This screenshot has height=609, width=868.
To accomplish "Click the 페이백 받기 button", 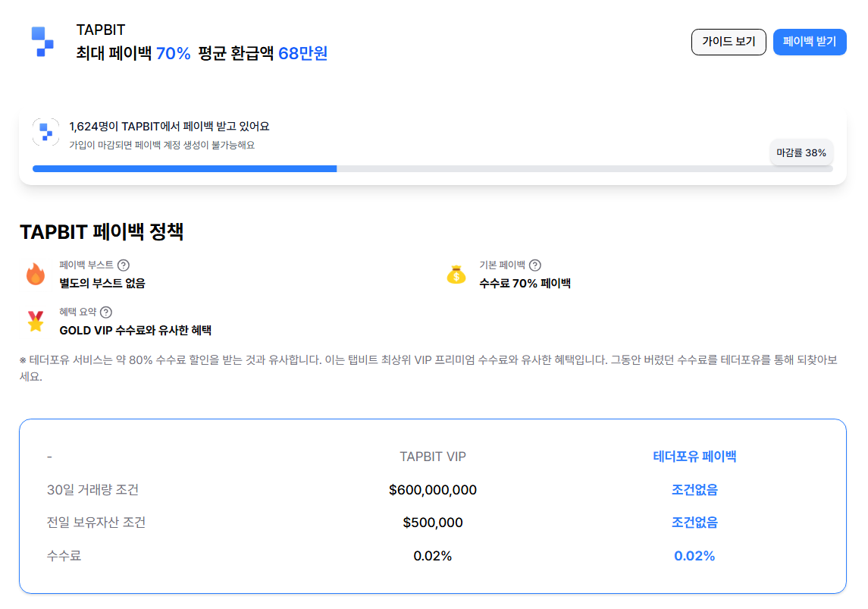I will 810,42.
